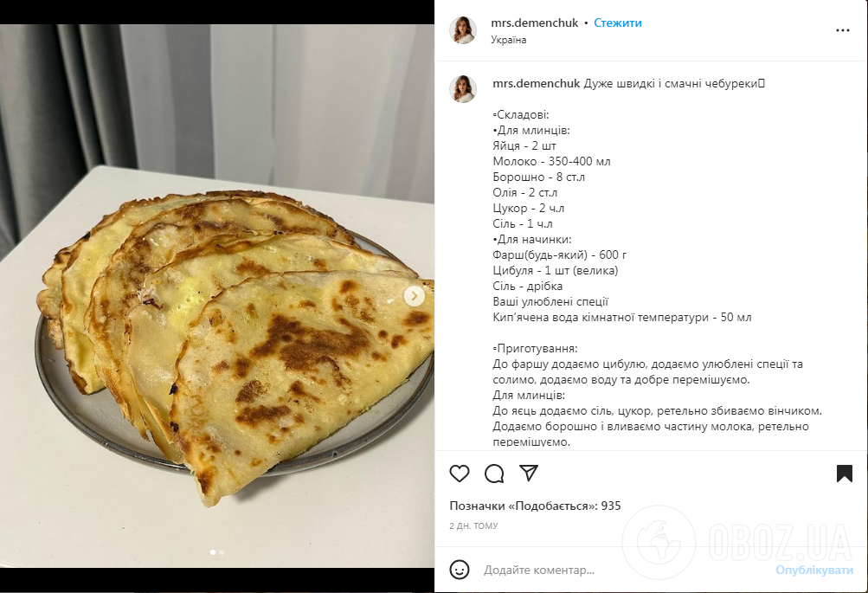
Task: Open emoji picker smiley icon
Action: (459, 569)
